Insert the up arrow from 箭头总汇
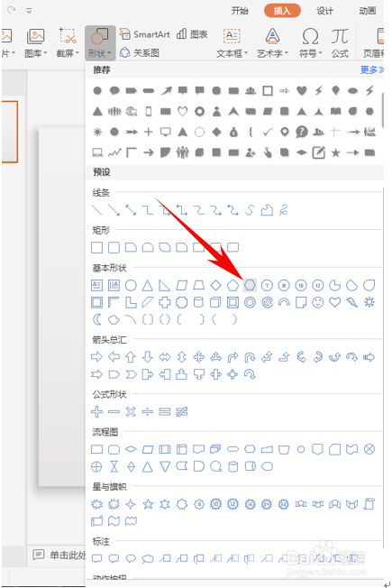This screenshot has height=588, width=392. [131, 357]
